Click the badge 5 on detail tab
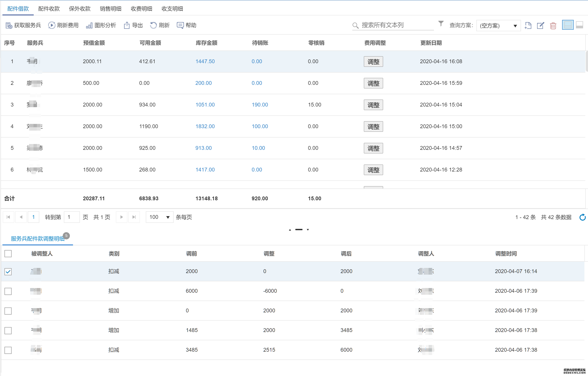The image size is (588, 376). 66,236
